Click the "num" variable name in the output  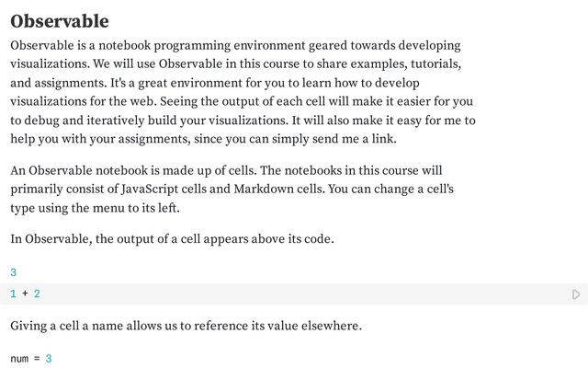19,359
